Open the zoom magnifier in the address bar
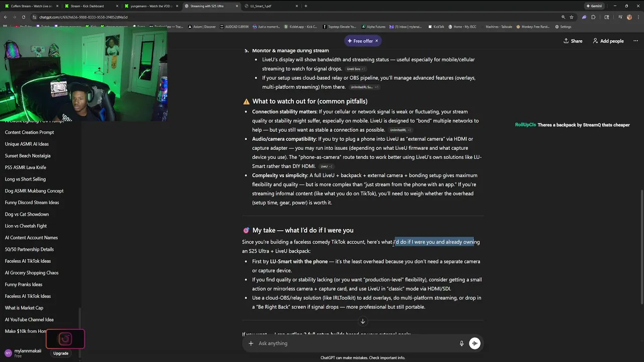644x362 pixels. tap(563, 17)
